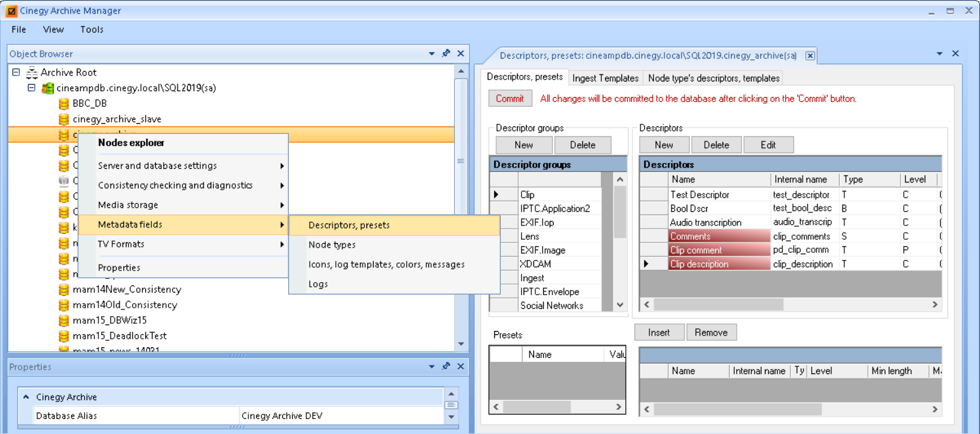Click the Cinegy Archive Manager app icon
980x434 pixels.
point(11,11)
